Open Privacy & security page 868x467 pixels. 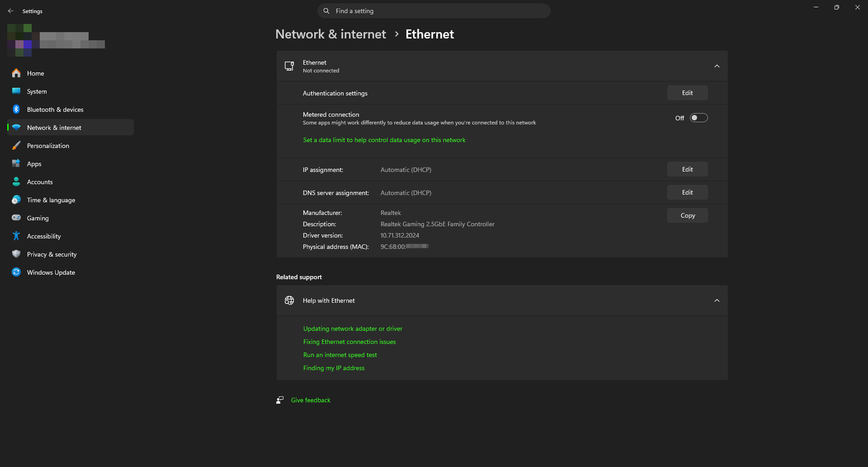(x=71, y=254)
